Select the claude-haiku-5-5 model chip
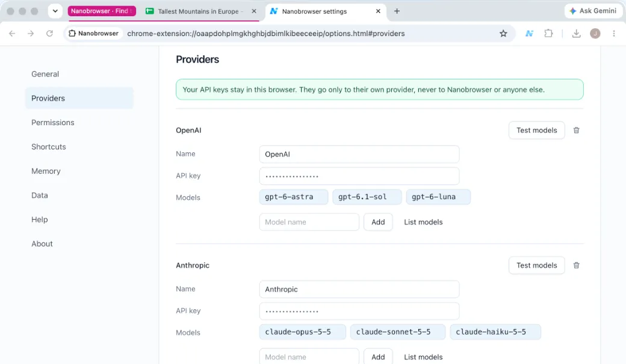Screen dimensions: 626x364 coord(495,332)
